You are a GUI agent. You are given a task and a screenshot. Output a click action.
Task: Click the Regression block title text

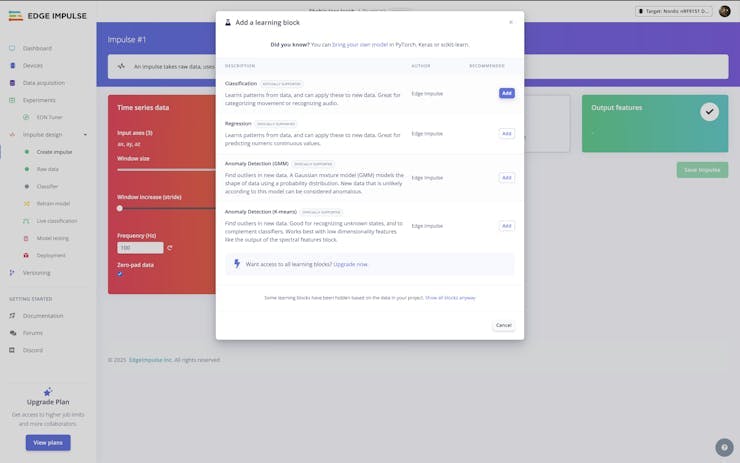[x=238, y=124]
